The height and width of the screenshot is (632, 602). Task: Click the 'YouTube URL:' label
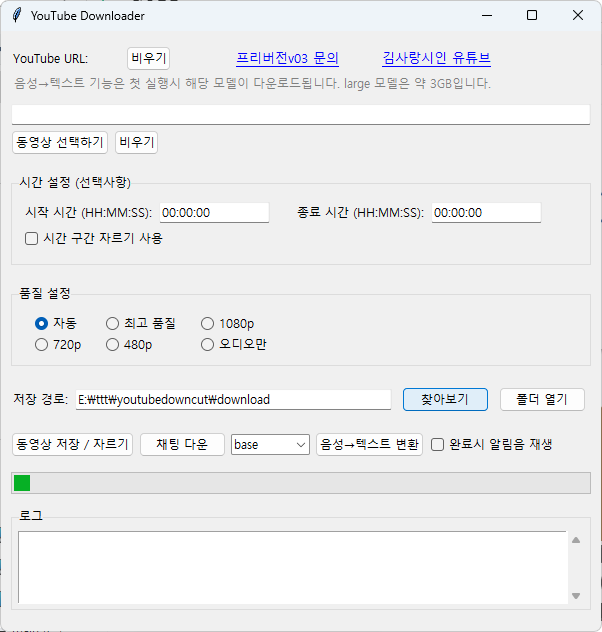pyautogui.click(x=50, y=59)
